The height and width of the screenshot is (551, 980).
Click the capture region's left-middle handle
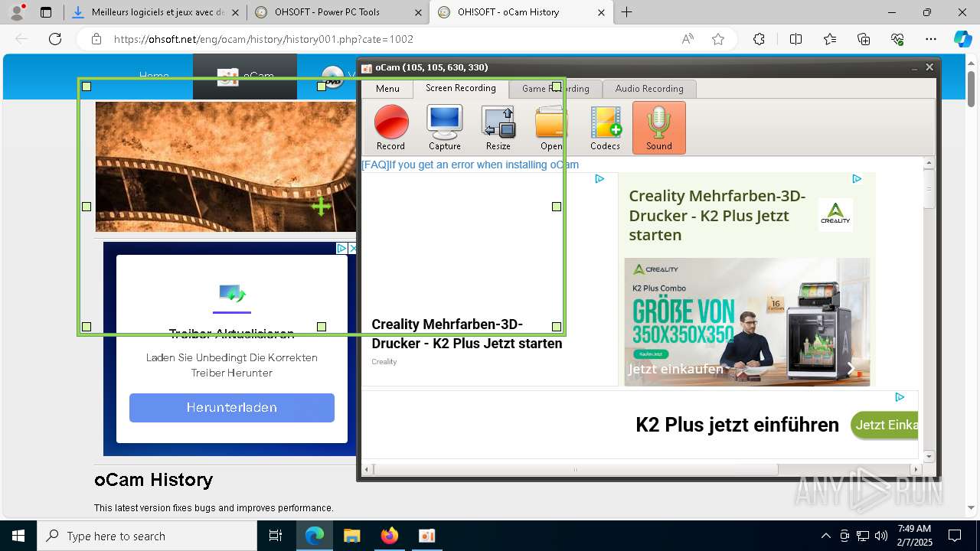(x=87, y=207)
